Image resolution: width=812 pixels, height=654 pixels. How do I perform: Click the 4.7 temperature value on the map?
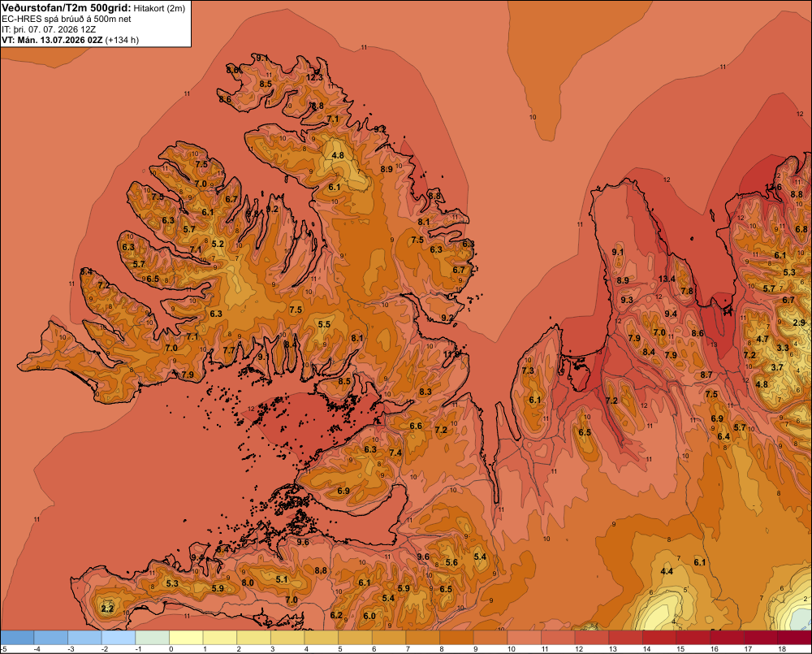click(x=762, y=339)
